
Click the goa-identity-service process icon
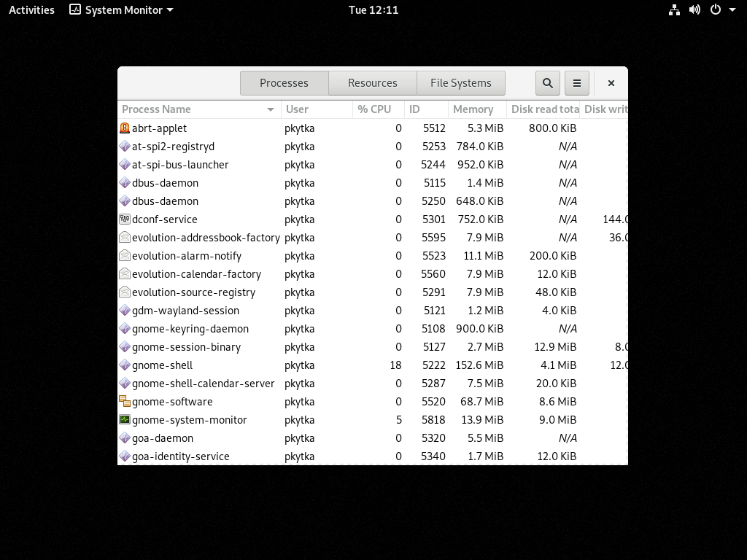(x=124, y=456)
